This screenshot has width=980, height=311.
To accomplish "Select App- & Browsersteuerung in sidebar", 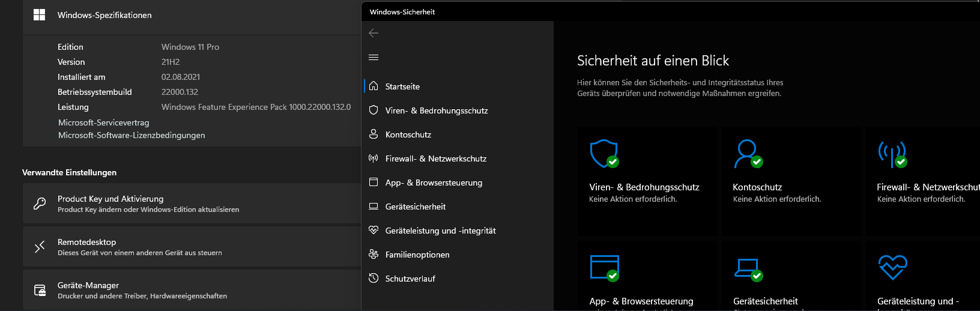I will (434, 183).
